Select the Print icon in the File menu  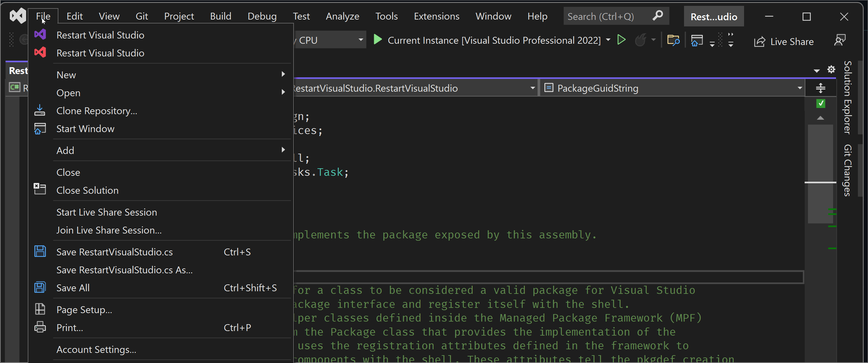(x=40, y=327)
